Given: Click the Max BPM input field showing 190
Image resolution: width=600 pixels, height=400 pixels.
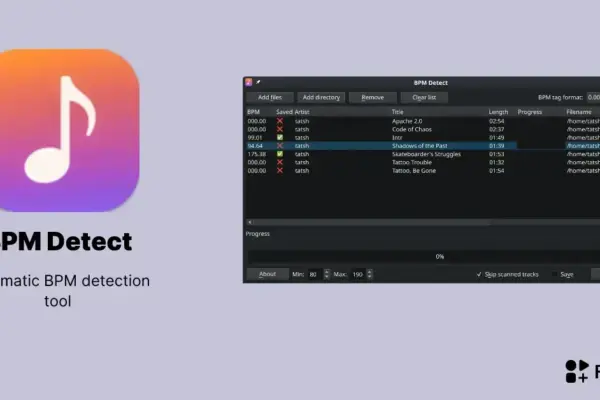Looking at the screenshot, I should (359, 274).
